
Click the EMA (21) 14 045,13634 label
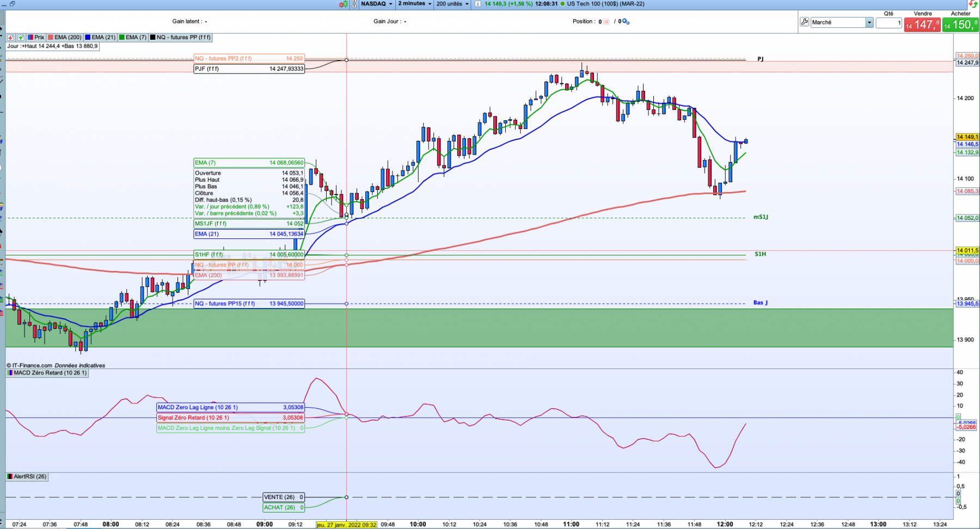249,234
